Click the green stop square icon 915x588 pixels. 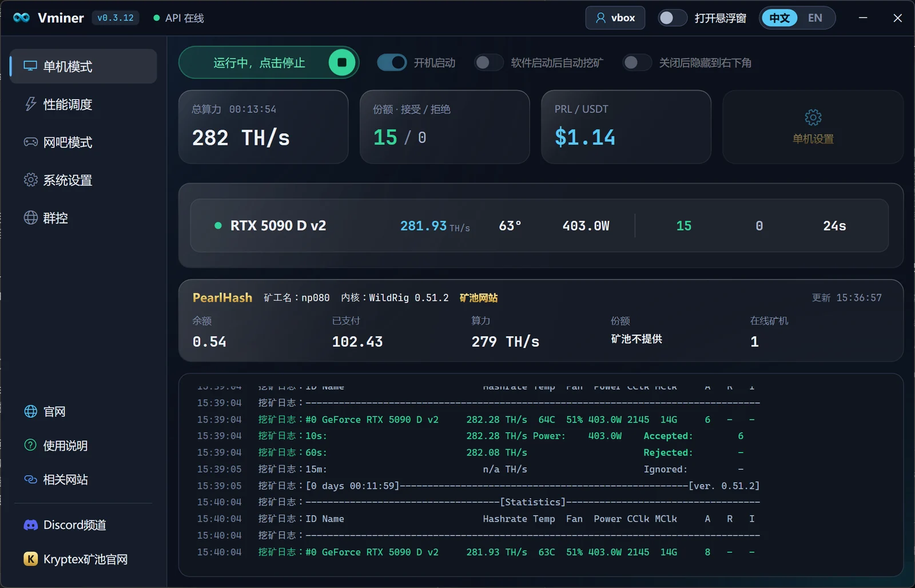342,62
